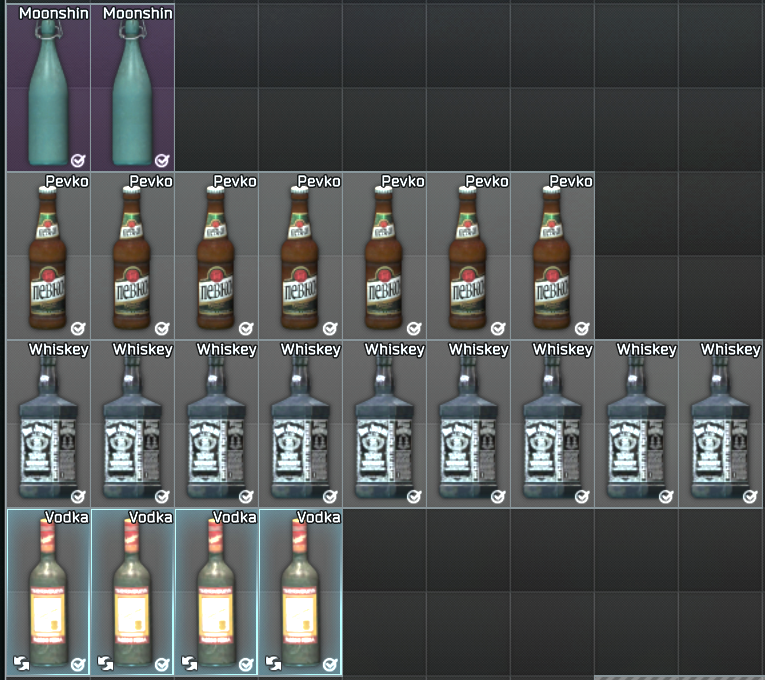
Task: Click the swap arrows icon on second Vodka
Action: (105, 663)
